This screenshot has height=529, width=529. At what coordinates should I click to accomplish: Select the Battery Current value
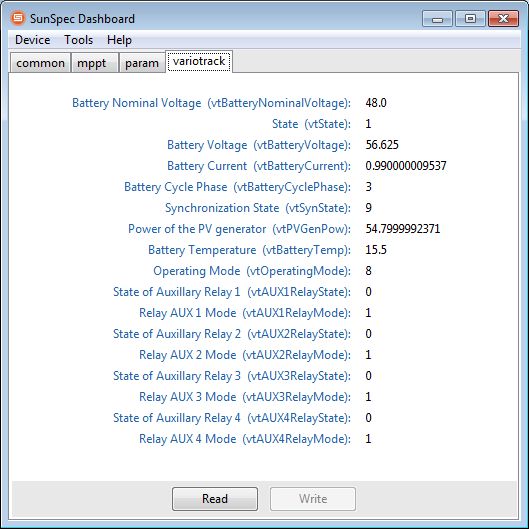406,166
